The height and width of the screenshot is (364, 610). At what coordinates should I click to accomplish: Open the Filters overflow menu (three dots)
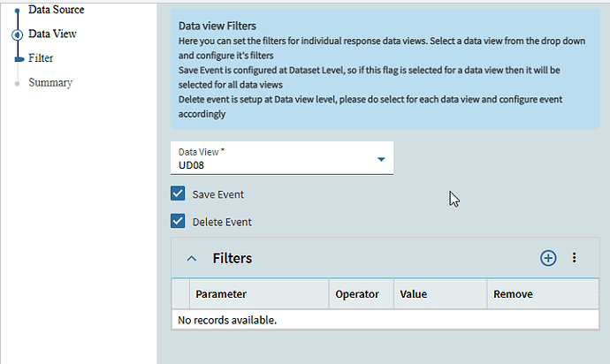tap(574, 258)
